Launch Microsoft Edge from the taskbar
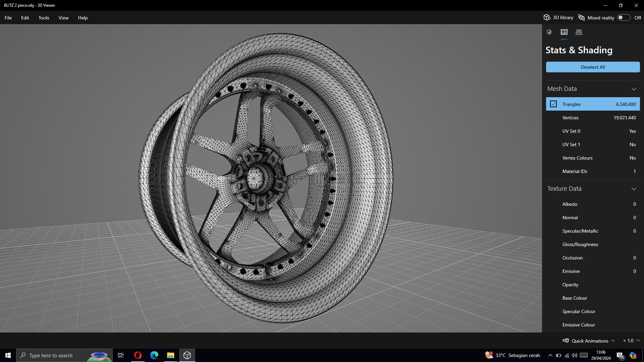The height and width of the screenshot is (362, 644). (x=154, y=355)
